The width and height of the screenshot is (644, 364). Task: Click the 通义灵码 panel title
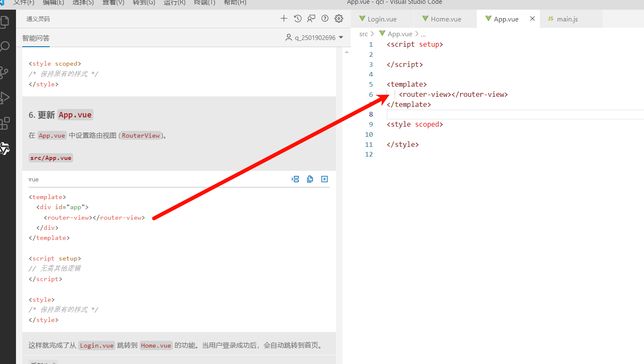38,19
